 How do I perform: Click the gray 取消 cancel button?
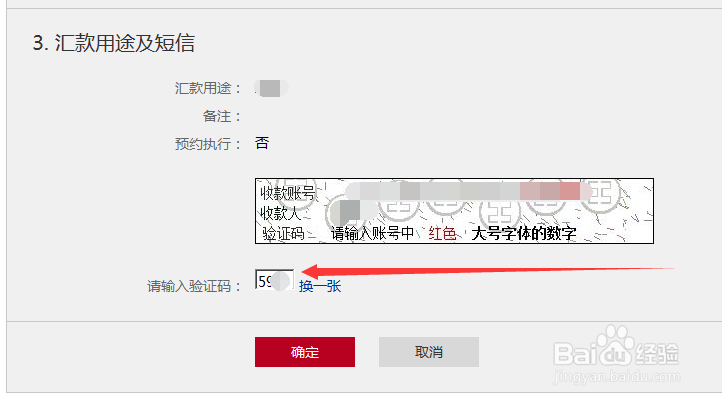tap(429, 352)
